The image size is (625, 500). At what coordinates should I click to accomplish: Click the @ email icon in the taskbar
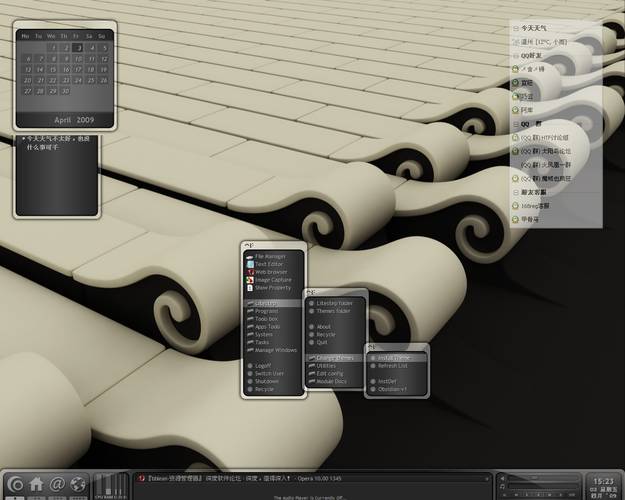pyautogui.click(x=57, y=484)
